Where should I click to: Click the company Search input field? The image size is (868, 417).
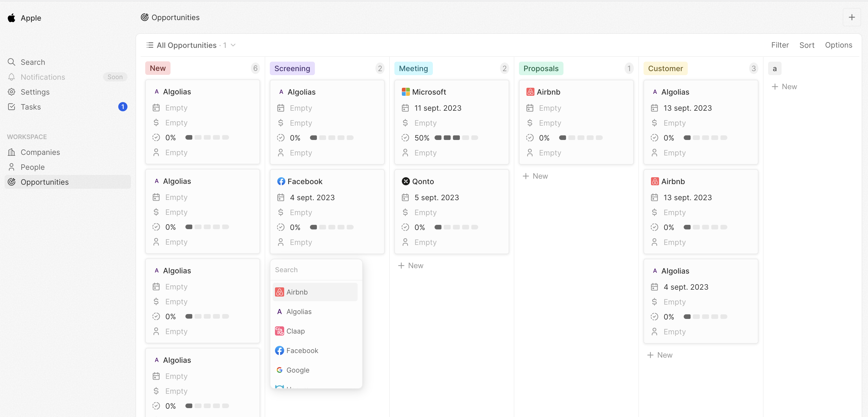pyautogui.click(x=316, y=270)
